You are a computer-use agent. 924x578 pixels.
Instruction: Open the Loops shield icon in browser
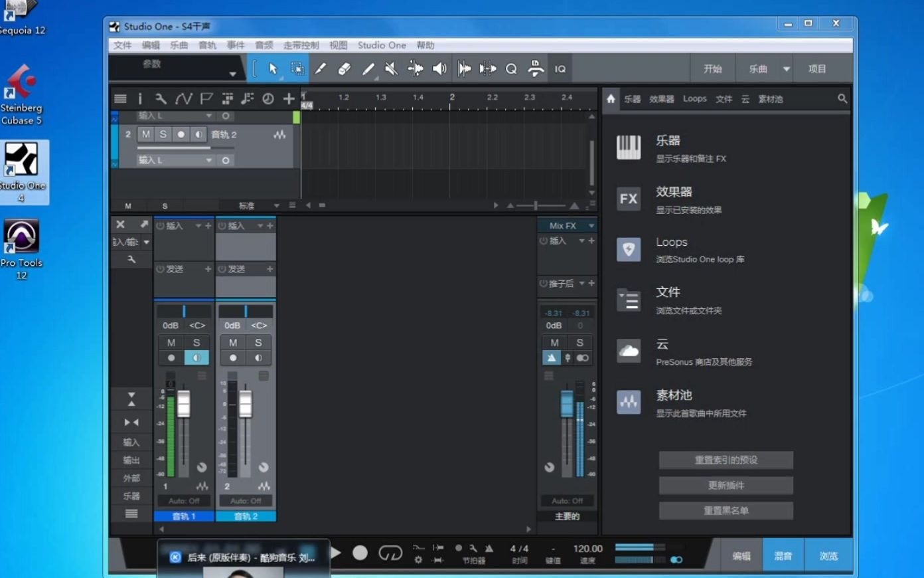(x=629, y=249)
